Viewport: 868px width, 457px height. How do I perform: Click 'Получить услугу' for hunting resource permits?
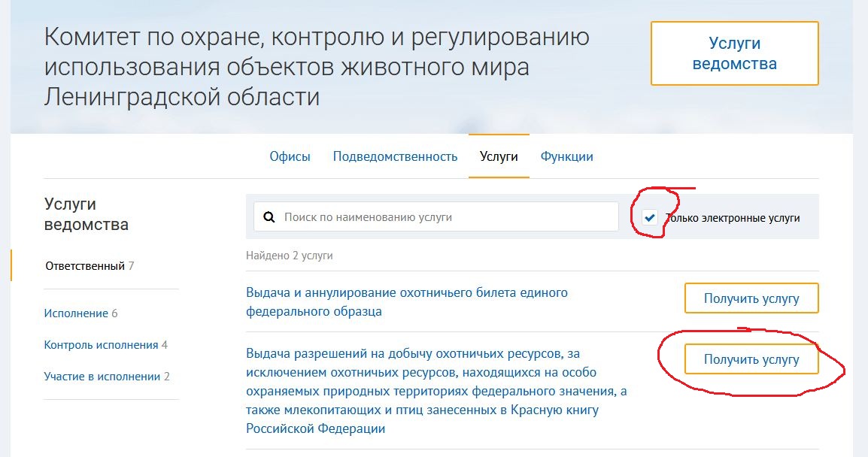751,359
